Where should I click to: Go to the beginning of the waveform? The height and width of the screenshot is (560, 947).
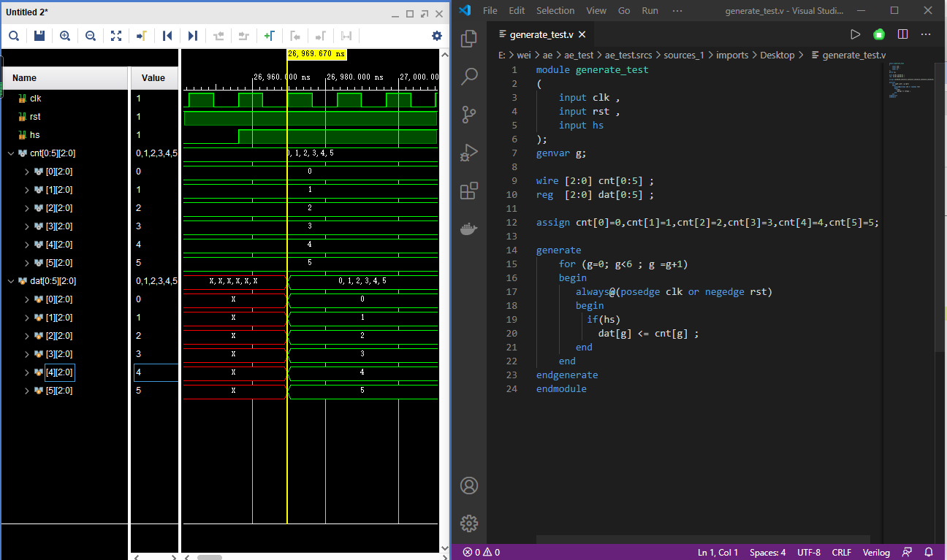167,36
